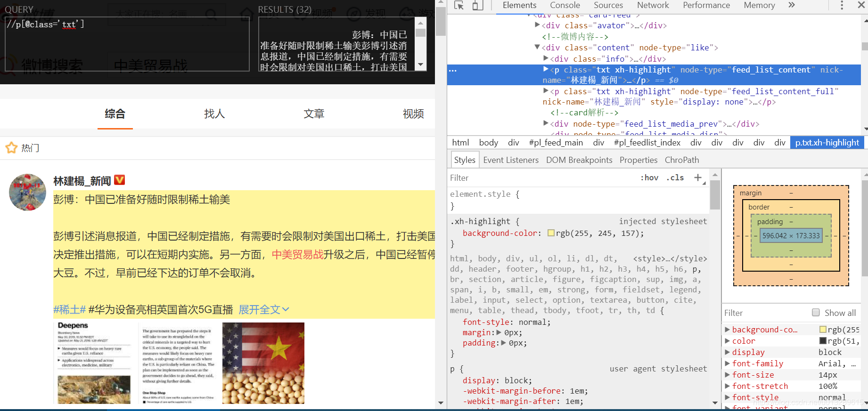The image size is (868, 411).
Task: Expand the feed_list_content_full p node
Action: point(546,91)
